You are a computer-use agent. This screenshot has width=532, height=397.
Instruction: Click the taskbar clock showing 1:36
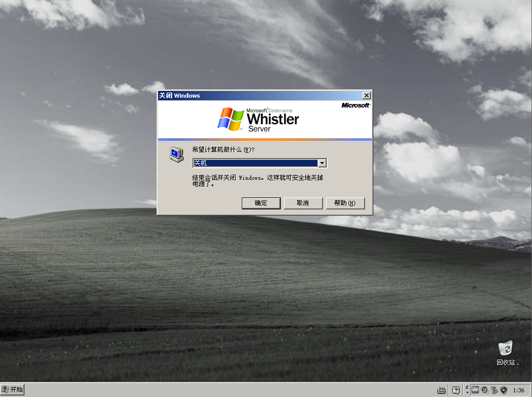(x=519, y=390)
